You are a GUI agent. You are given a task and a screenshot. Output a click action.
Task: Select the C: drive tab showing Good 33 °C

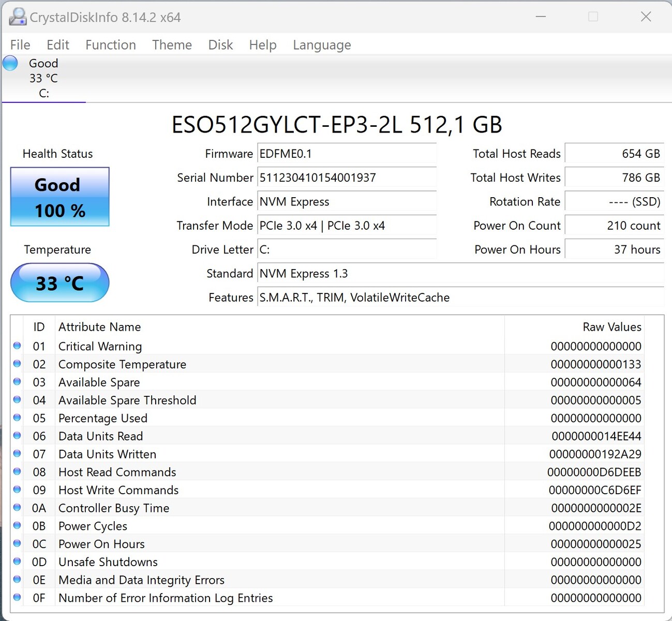pos(44,79)
